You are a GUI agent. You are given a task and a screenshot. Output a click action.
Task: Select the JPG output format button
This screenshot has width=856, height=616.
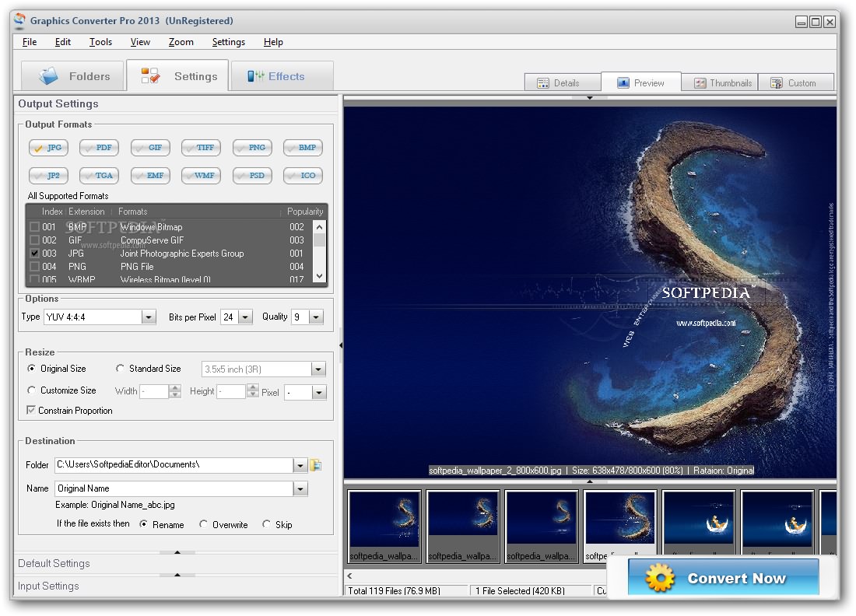[x=48, y=148]
